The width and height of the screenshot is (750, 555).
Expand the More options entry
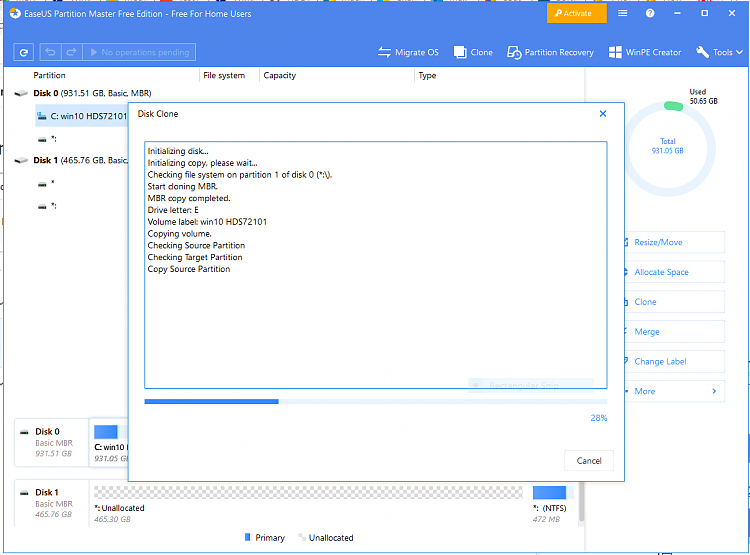point(674,391)
